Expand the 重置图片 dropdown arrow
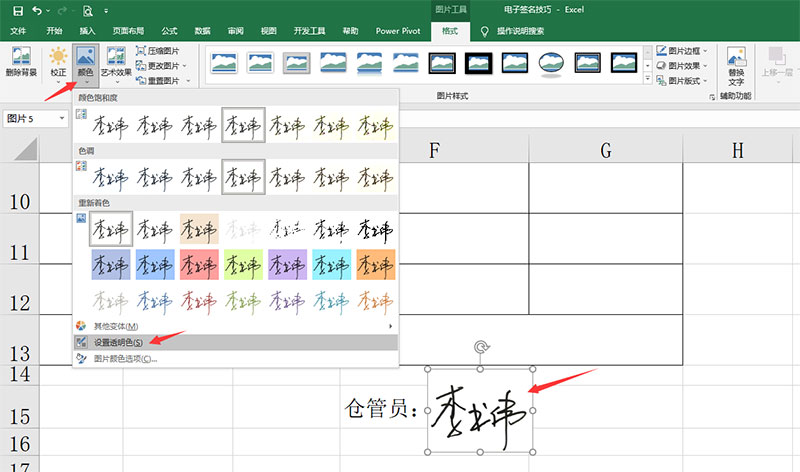Screen dimensions: 800x472 click(x=188, y=81)
